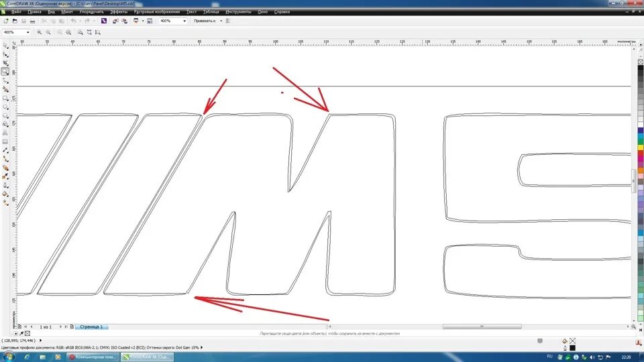The image size is (644, 362).
Task: Open Windows Start button
Action: pyautogui.click(x=8, y=357)
